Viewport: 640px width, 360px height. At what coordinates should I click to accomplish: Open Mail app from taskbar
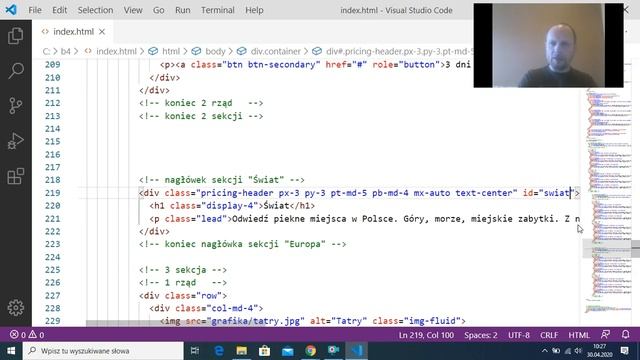(287, 351)
